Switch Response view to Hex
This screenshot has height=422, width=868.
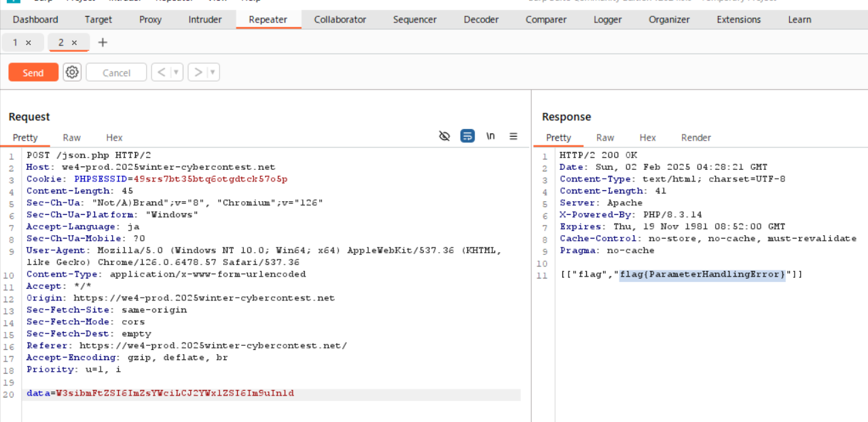(648, 137)
